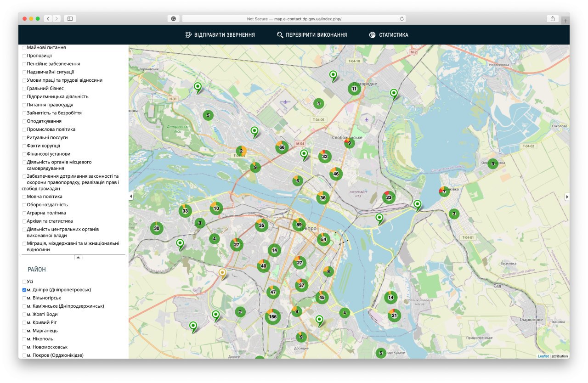Viewport: 588px width, 383px height.
Task: Click the cluster marker labeled 36
Action: pos(323,198)
